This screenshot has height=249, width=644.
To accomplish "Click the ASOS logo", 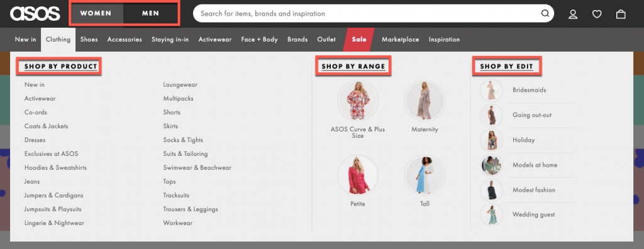I will (x=35, y=14).
